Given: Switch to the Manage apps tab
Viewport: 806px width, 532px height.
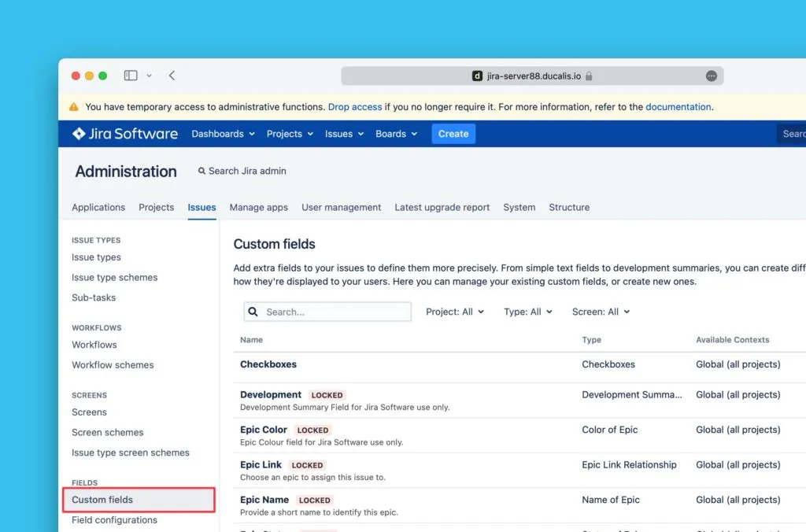Looking at the screenshot, I should [258, 207].
